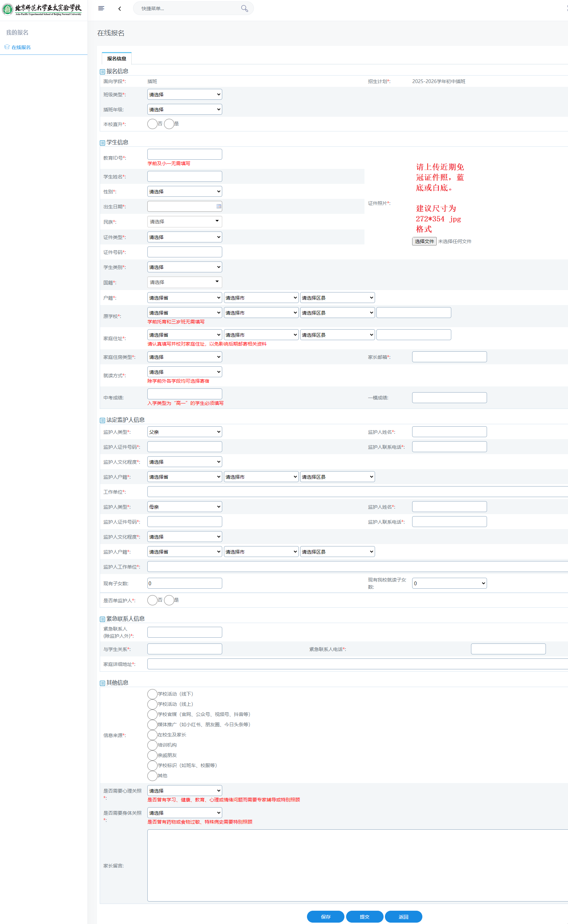Click the hamburger menu collapse icon

coord(101,8)
